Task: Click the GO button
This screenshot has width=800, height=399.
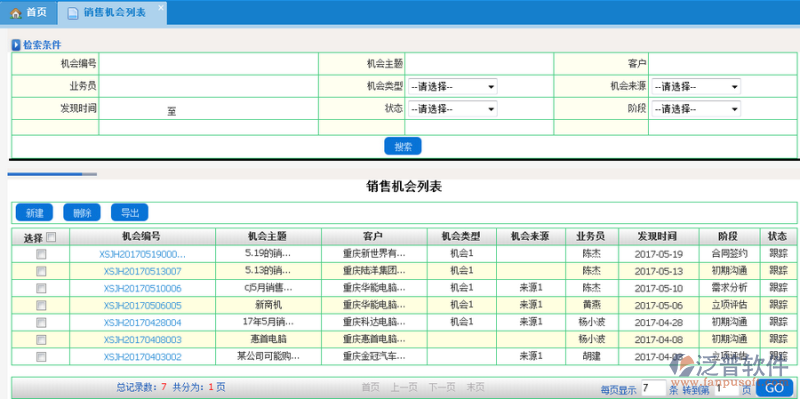Action: click(774, 388)
